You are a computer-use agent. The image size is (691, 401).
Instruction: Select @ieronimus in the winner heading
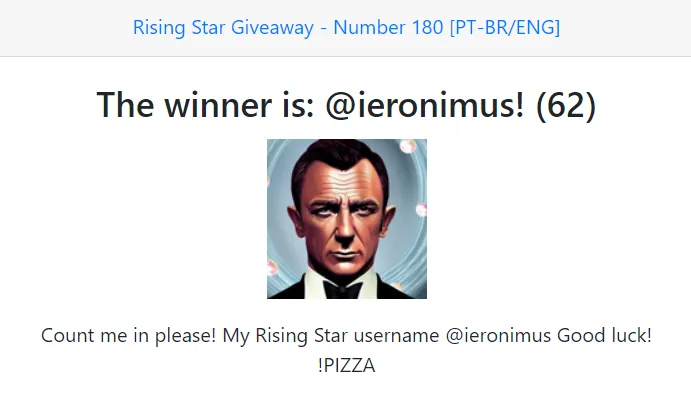[x=426, y=104]
